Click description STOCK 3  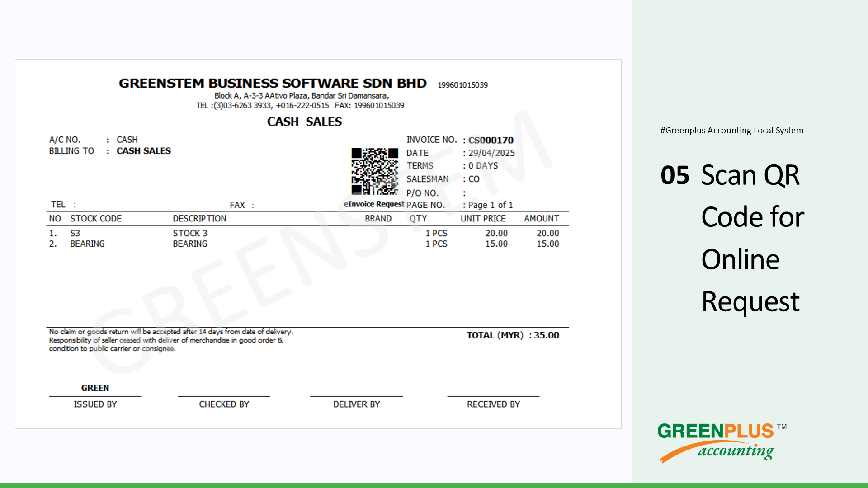pyautogui.click(x=190, y=234)
